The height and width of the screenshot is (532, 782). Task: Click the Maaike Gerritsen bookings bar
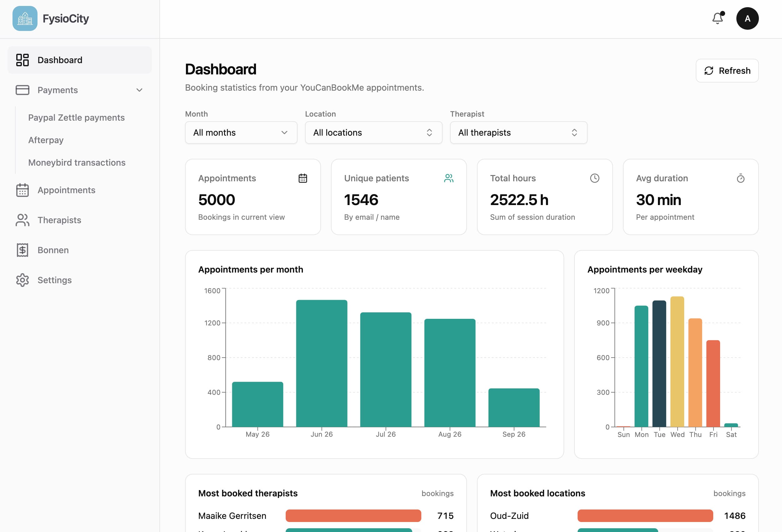click(353, 515)
